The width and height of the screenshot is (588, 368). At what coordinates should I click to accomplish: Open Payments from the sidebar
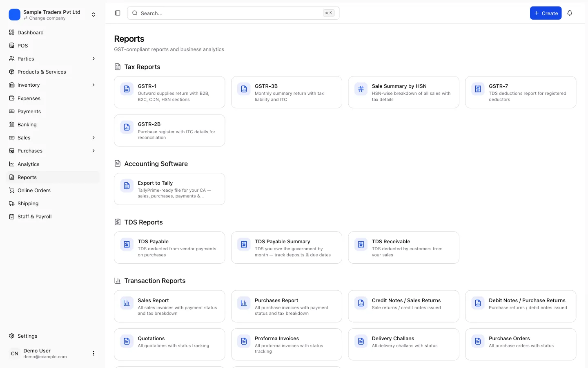click(x=53, y=112)
